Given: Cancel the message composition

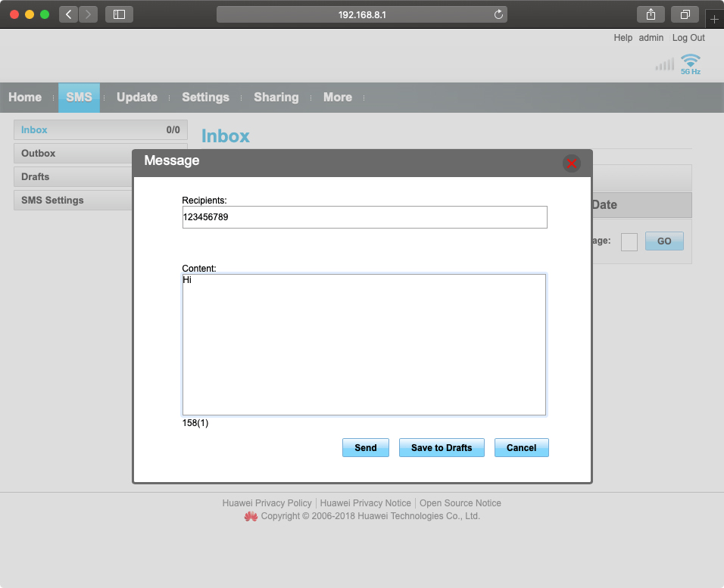Looking at the screenshot, I should pyautogui.click(x=521, y=447).
